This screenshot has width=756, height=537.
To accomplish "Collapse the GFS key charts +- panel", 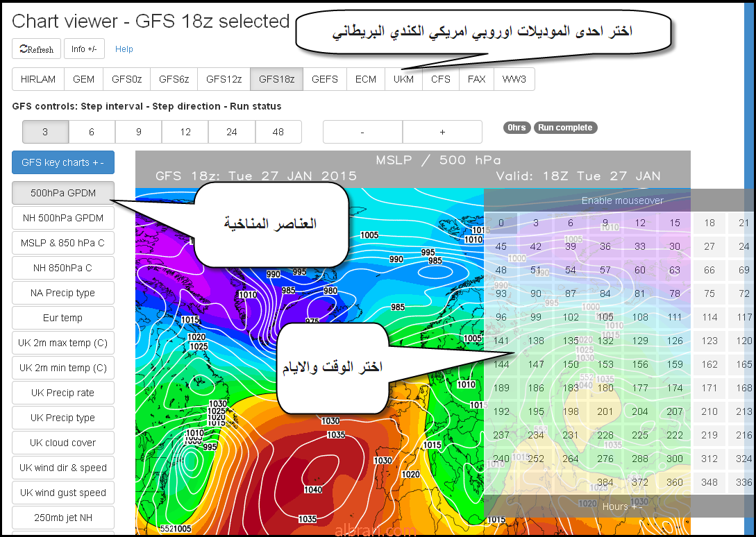I will 63,162.
